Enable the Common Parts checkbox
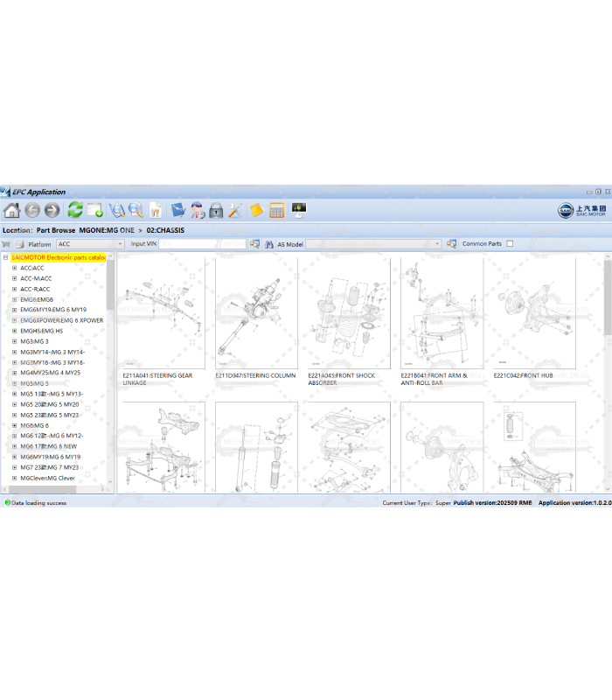This screenshot has height=700, width=612. tap(511, 244)
